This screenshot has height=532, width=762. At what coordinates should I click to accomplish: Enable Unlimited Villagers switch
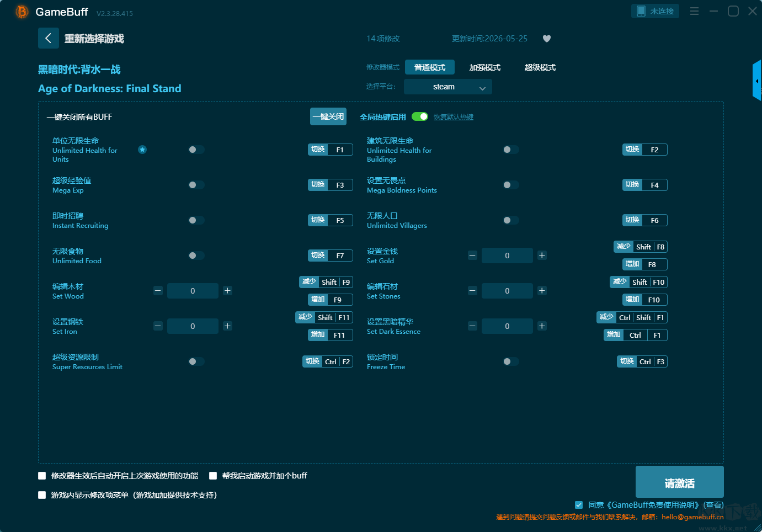point(511,220)
